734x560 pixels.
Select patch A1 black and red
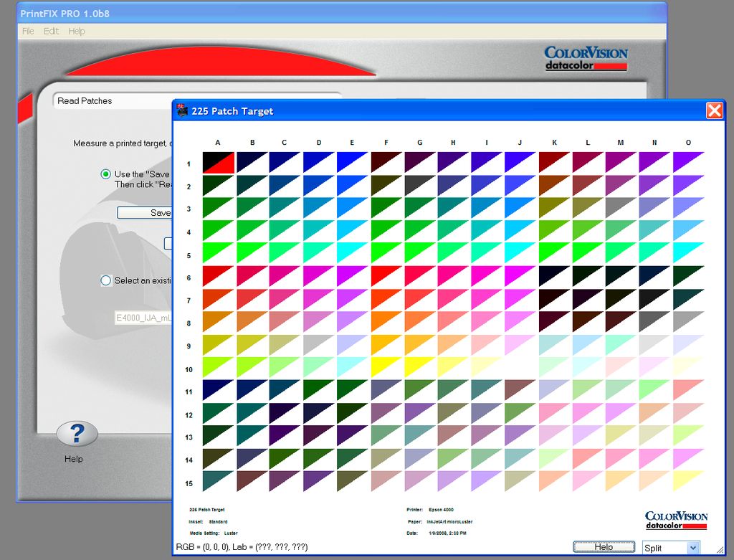click(x=218, y=163)
